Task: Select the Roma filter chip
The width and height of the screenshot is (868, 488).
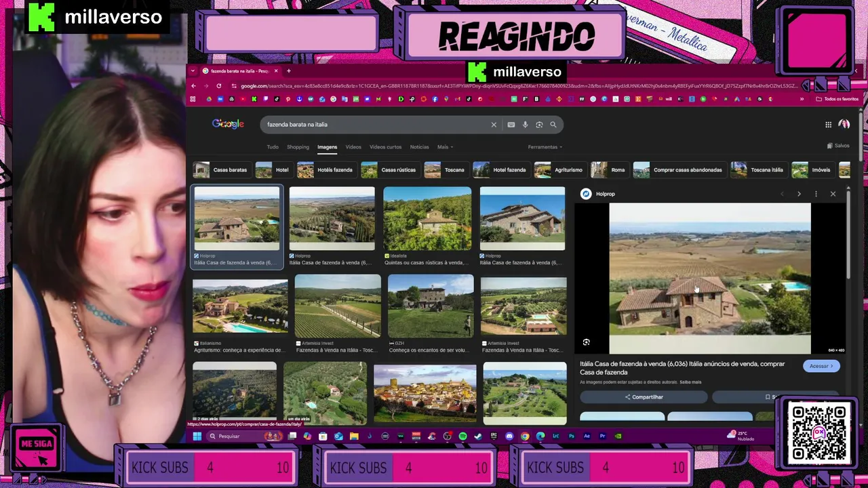Action: coord(608,170)
